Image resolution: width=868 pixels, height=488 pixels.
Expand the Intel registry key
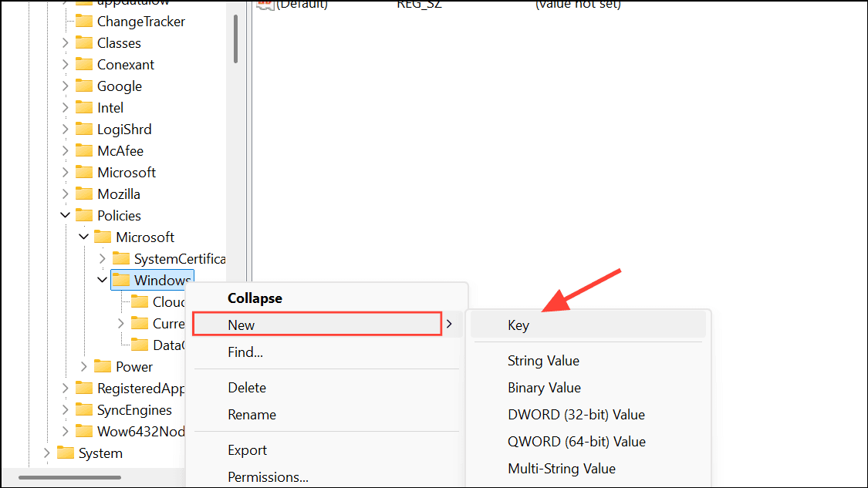coord(66,108)
